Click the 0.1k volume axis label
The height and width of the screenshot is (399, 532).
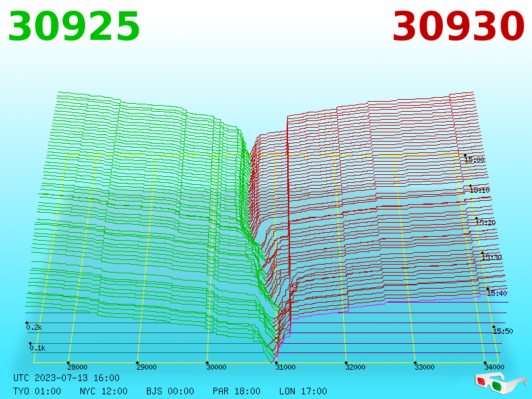click(37, 348)
